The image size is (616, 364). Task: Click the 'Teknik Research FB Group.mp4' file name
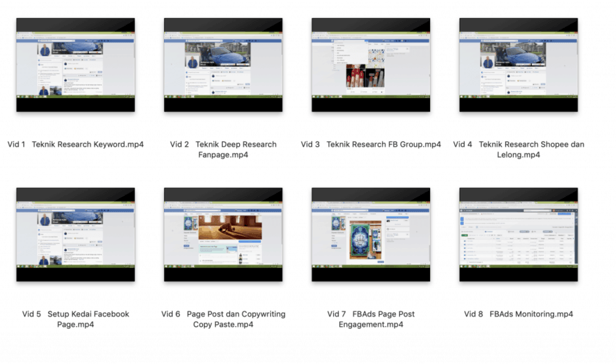coord(371,144)
